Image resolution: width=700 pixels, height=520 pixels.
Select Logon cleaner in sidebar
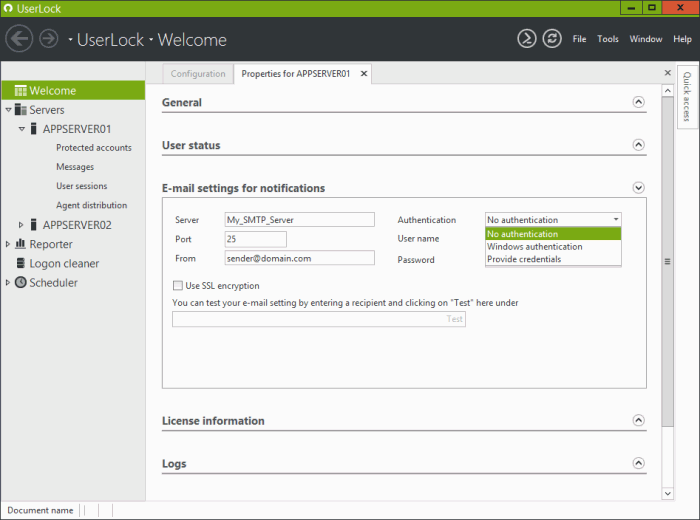(64, 263)
